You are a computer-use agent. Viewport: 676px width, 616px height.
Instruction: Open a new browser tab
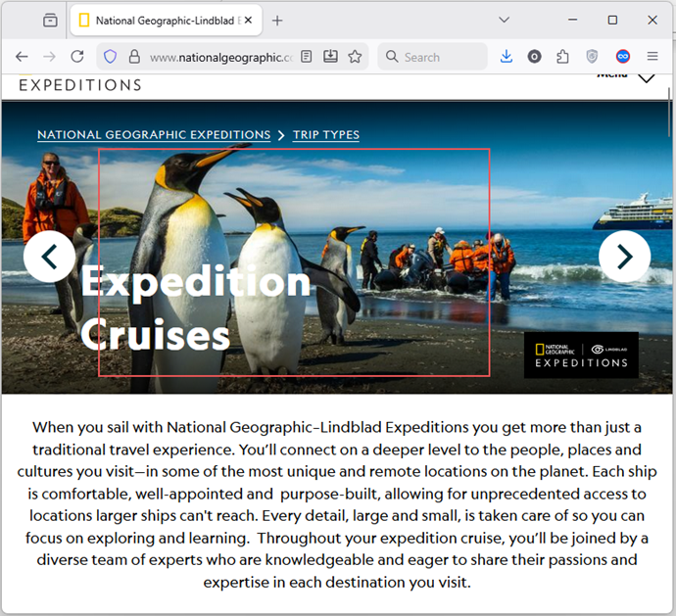277,20
